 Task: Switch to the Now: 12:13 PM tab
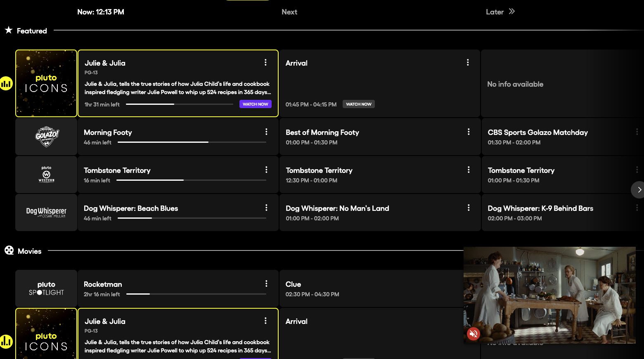coord(101,12)
